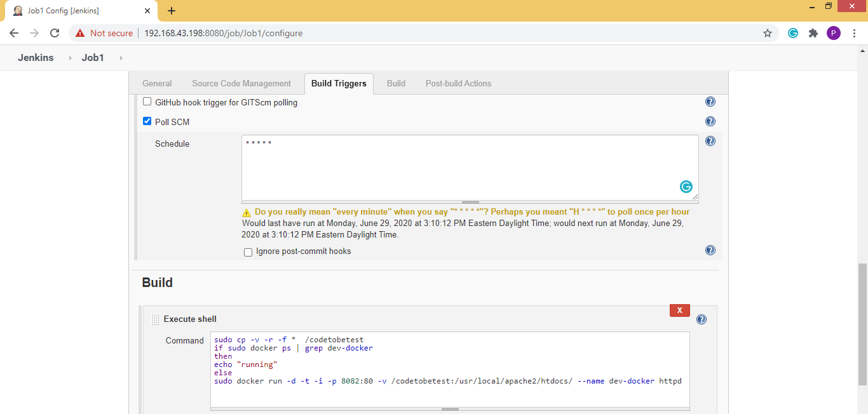Open the Chrome three-dot menu
The width and height of the screenshot is (868, 414).
point(855,33)
